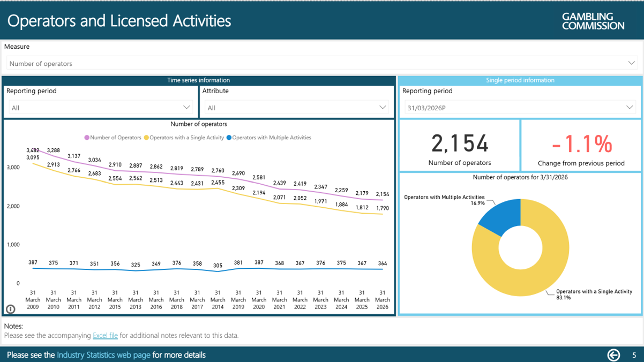Click the 2,913 data label
The width and height of the screenshot is (644, 362).
coord(54,164)
